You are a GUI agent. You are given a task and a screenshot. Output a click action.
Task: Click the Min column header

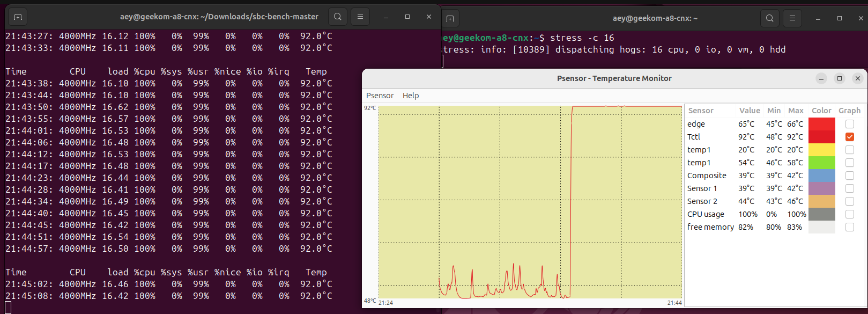click(774, 111)
